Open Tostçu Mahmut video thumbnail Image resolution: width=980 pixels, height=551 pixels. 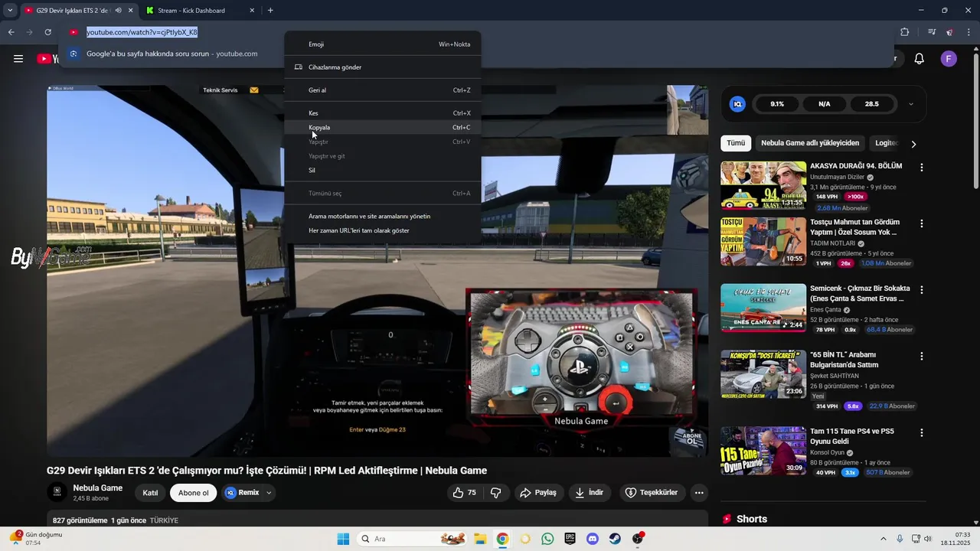(x=763, y=241)
